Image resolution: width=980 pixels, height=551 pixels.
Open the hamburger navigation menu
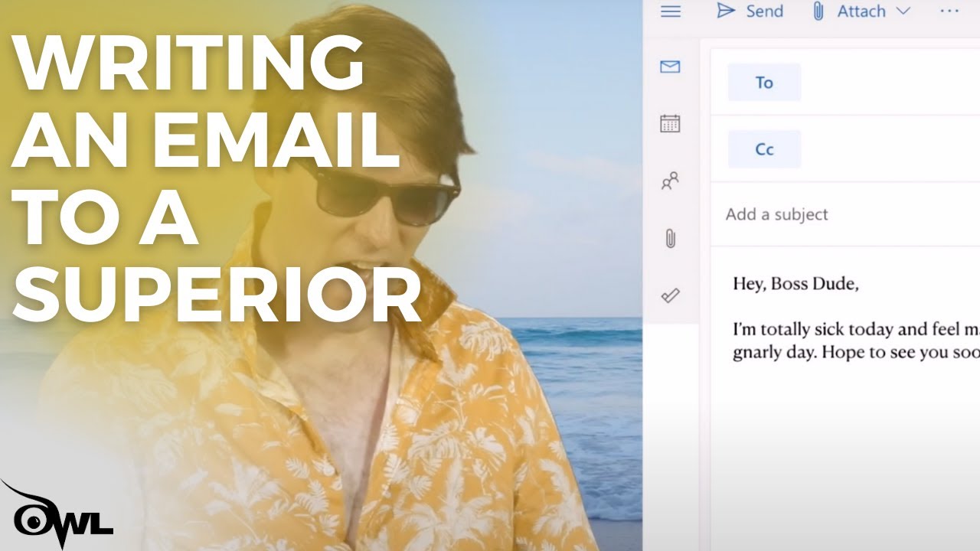671,11
